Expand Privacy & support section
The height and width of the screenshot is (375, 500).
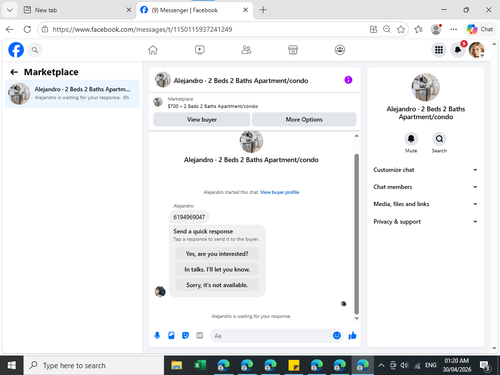click(x=426, y=222)
